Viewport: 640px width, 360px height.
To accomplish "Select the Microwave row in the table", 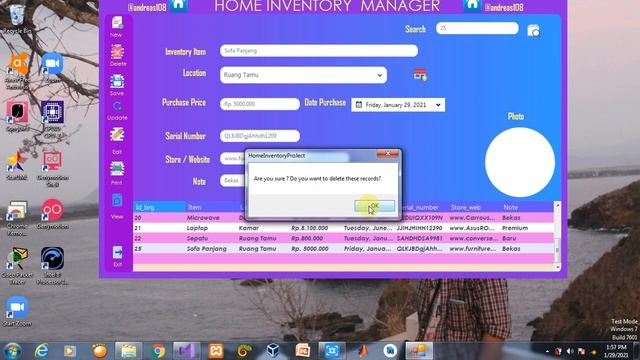I will pyautogui.click(x=343, y=218).
